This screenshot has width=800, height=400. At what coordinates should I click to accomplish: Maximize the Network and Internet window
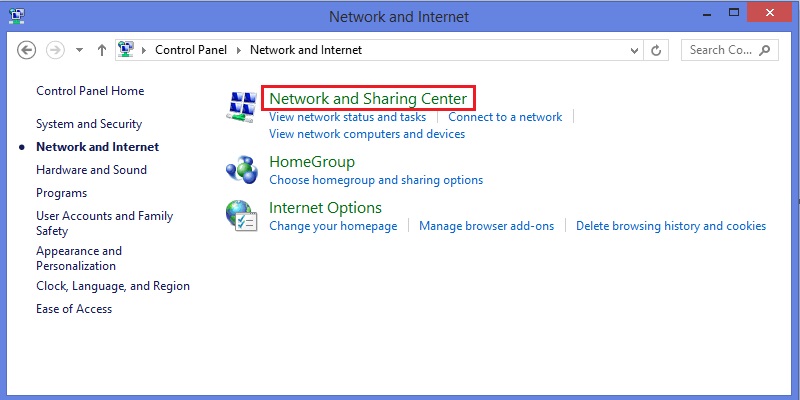[734, 13]
